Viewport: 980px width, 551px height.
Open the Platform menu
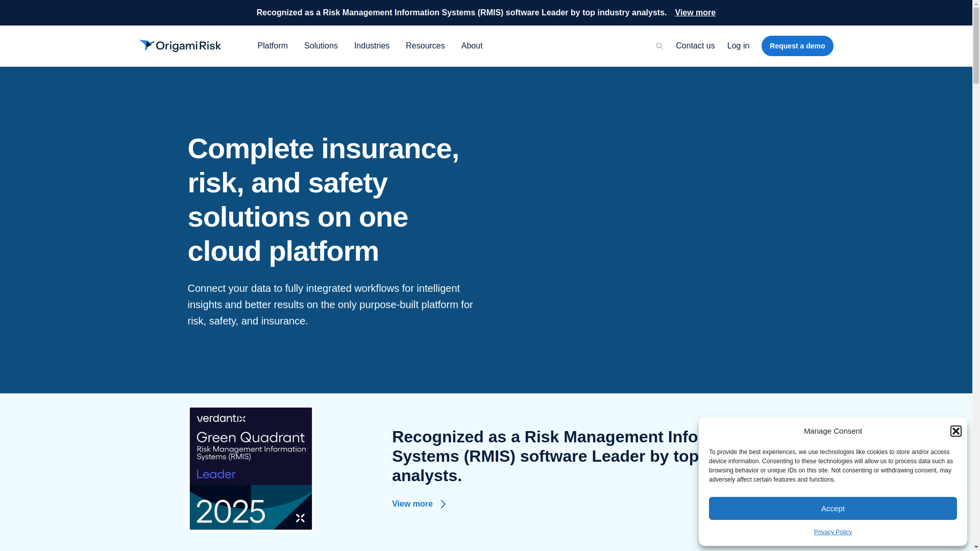coord(273,46)
